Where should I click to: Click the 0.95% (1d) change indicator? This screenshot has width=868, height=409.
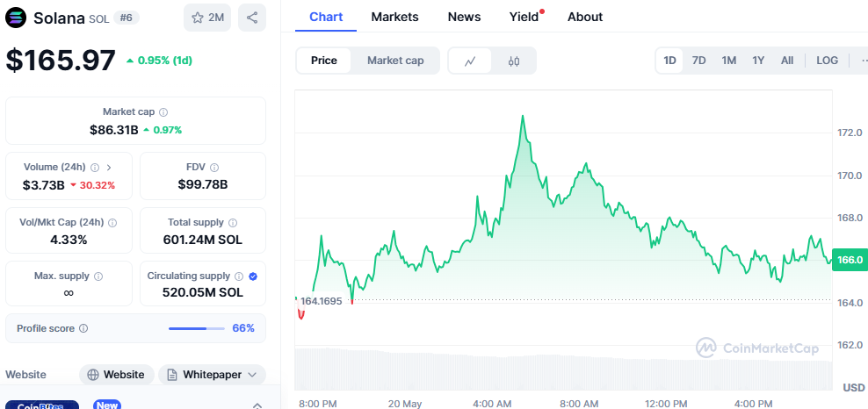159,61
